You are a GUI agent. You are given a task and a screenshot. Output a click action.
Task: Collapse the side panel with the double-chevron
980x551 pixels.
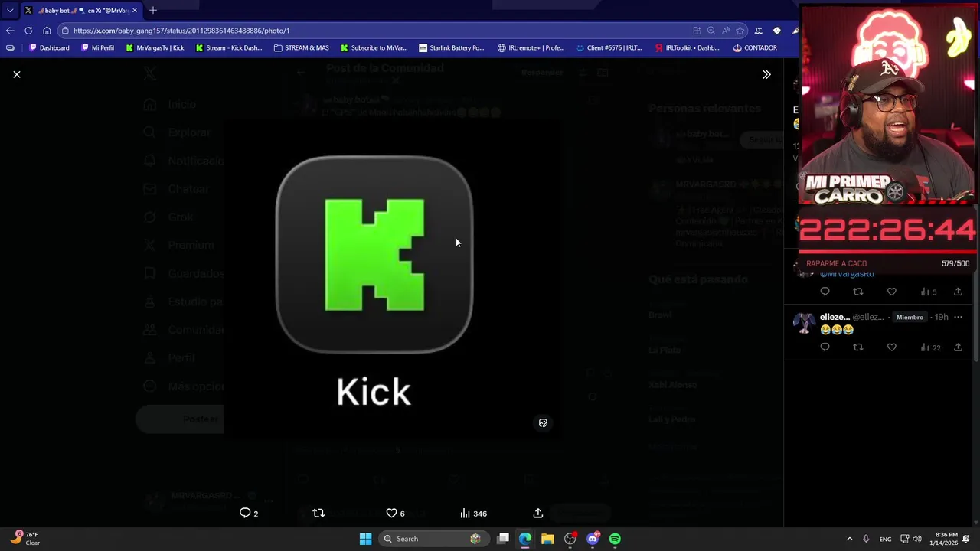(766, 74)
